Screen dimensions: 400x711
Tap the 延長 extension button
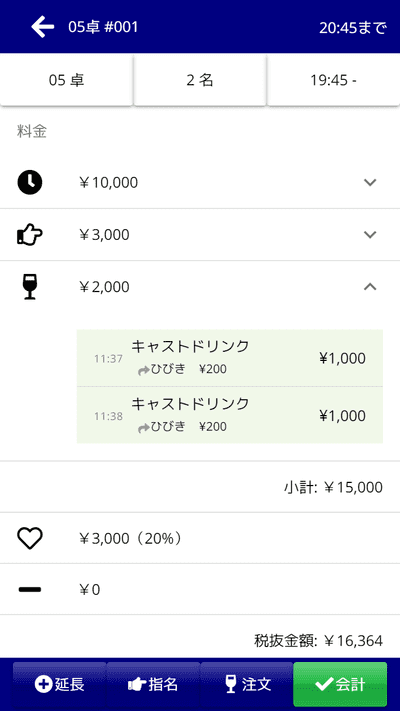click(x=59, y=684)
